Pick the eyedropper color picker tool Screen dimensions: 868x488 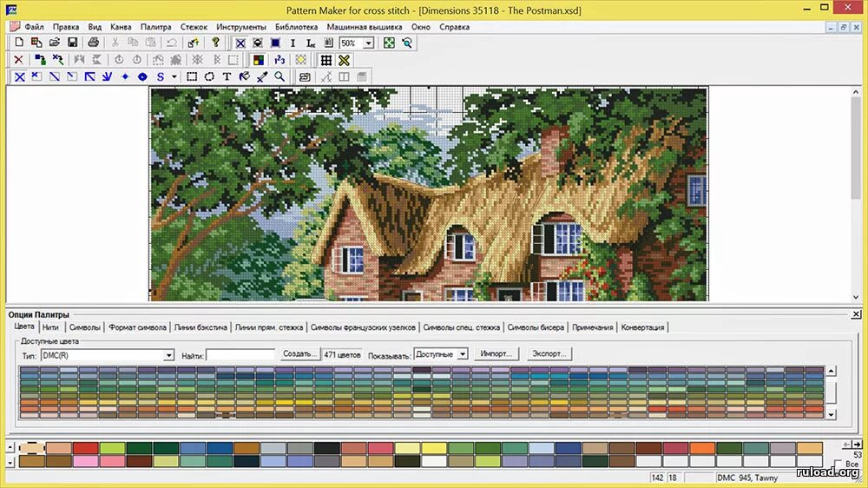[262, 77]
